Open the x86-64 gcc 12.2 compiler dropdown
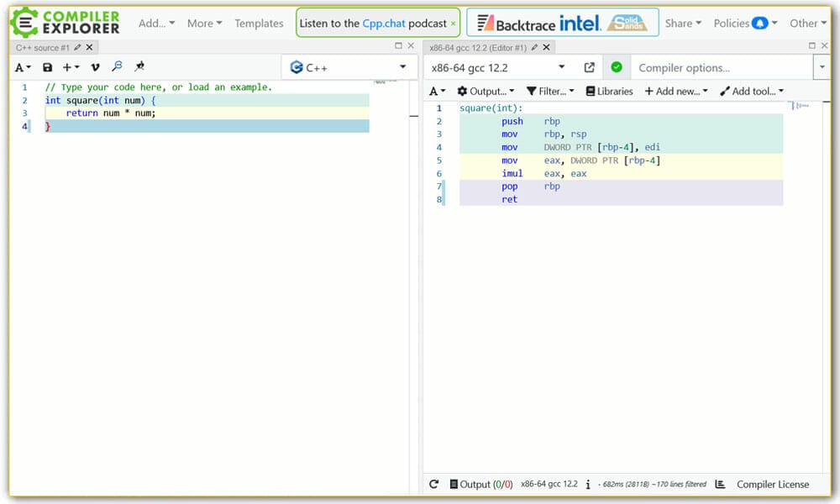Image resolution: width=840 pixels, height=504 pixels. (x=496, y=66)
